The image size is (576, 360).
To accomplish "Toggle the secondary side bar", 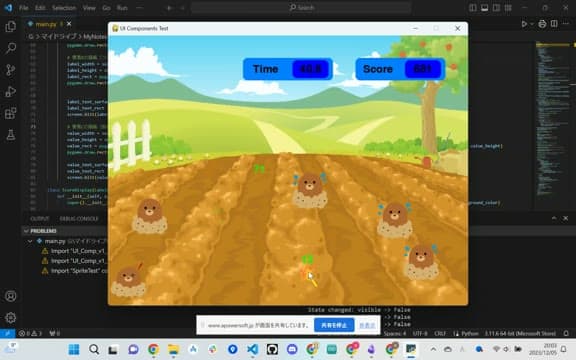I will 496,8.
